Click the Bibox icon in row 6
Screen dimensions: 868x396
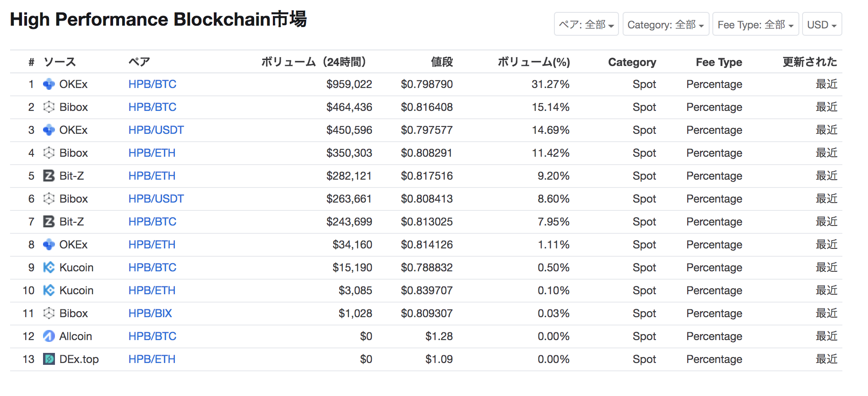(49, 199)
